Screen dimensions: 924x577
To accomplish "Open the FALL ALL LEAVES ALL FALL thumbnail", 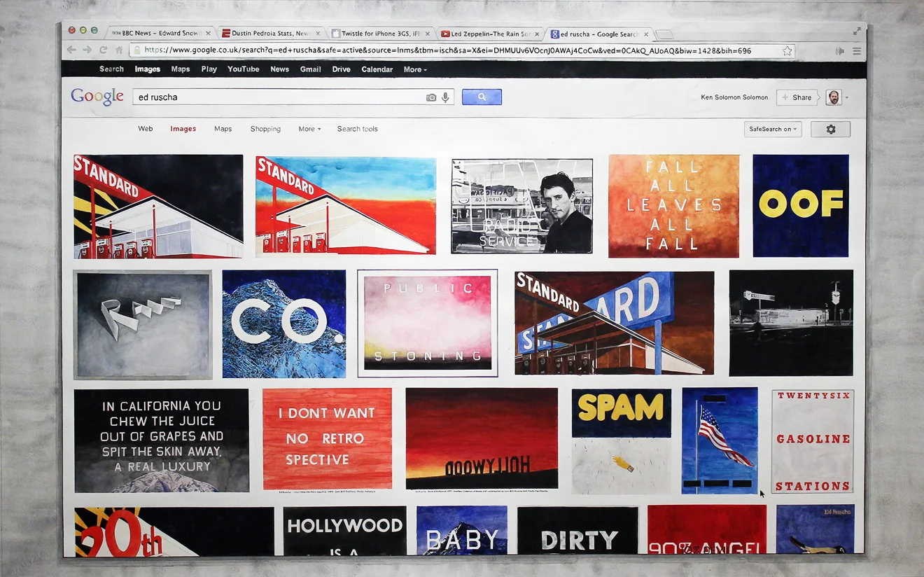I will coord(673,206).
